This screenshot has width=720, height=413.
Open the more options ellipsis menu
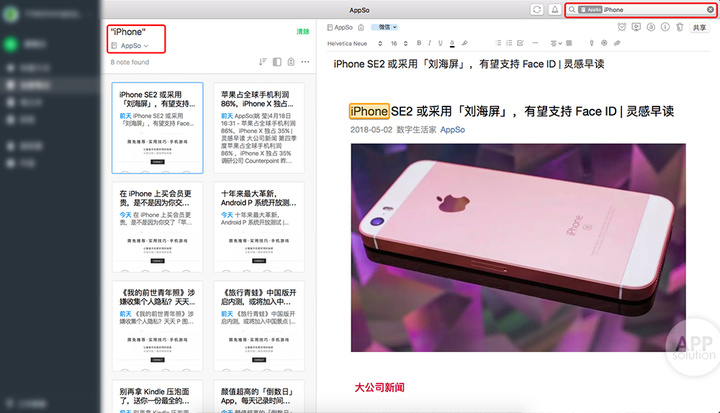click(x=305, y=62)
